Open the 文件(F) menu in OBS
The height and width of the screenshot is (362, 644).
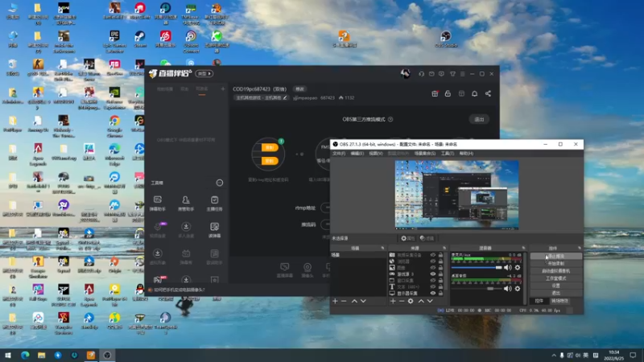339,153
